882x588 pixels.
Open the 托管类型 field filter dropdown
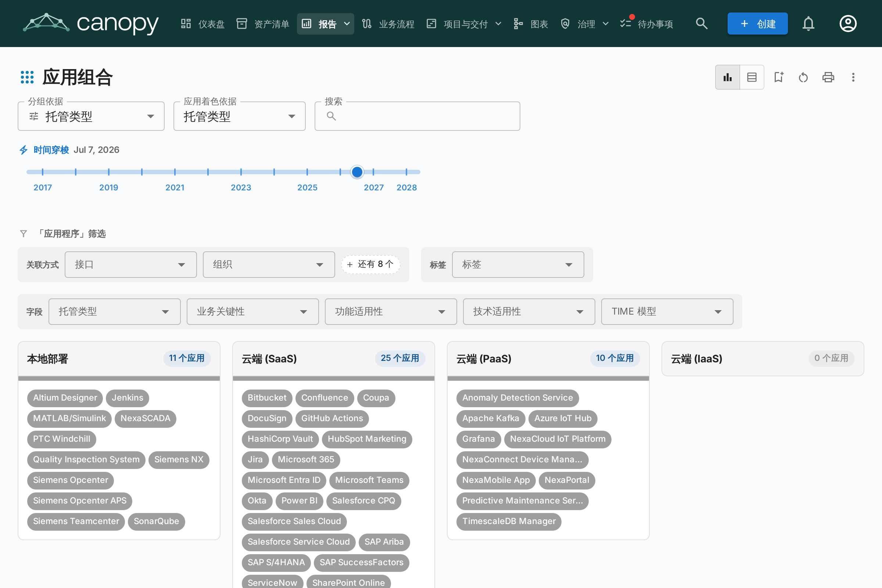click(x=115, y=312)
